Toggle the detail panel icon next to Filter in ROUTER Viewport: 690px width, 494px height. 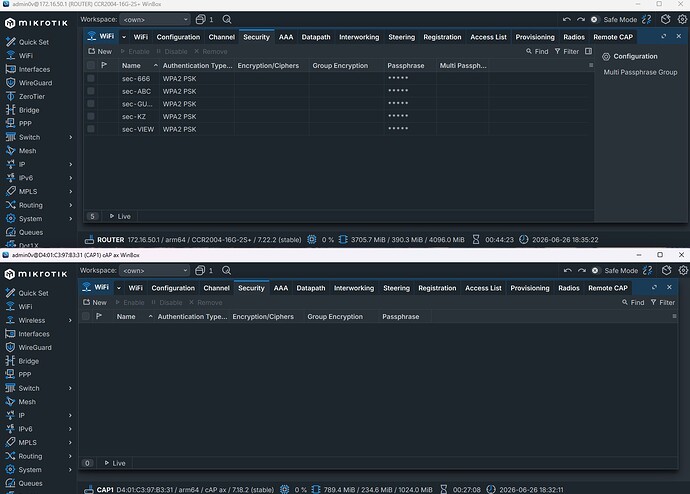pyautogui.click(x=588, y=51)
